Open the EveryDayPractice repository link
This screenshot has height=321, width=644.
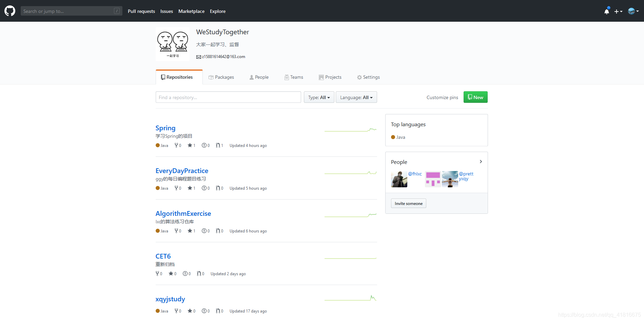(182, 171)
